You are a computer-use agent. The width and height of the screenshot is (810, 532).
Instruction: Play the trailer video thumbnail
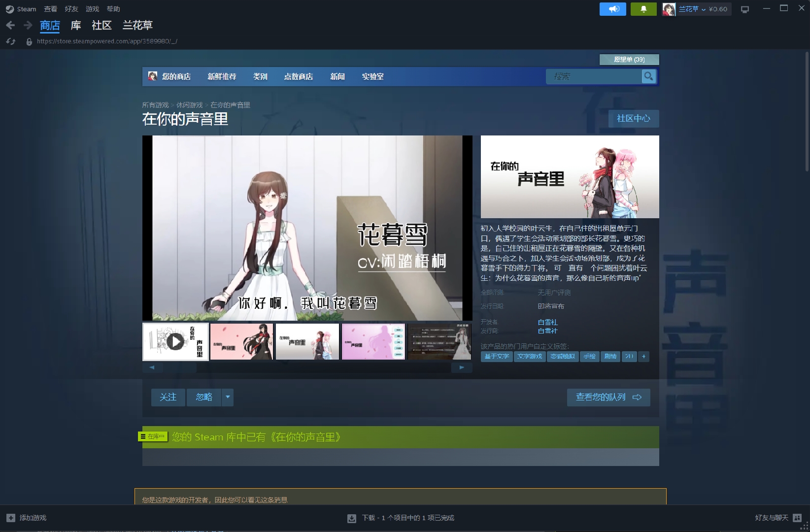tap(175, 341)
